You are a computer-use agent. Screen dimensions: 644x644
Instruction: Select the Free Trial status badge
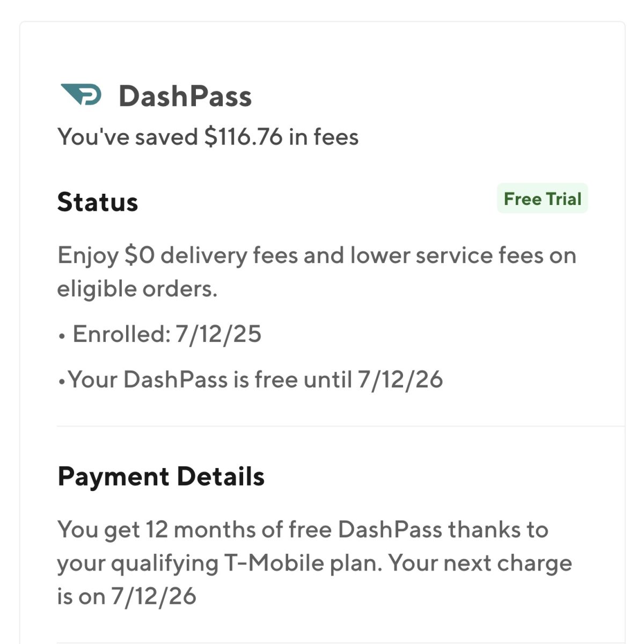pos(542,199)
